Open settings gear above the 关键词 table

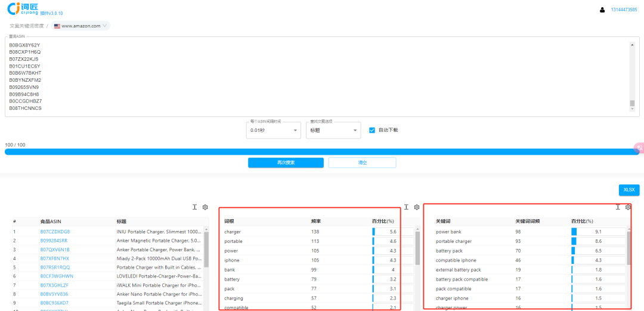(x=627, y=207)
